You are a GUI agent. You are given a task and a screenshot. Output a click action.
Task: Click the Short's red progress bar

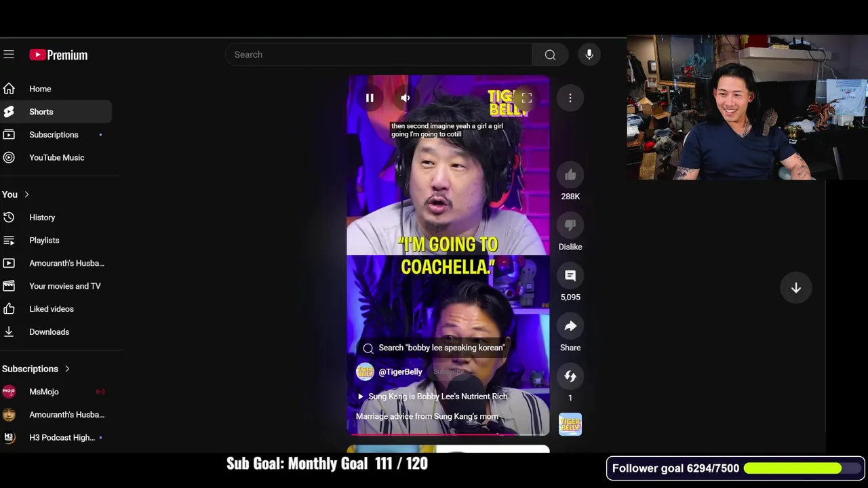click(448, 434)
